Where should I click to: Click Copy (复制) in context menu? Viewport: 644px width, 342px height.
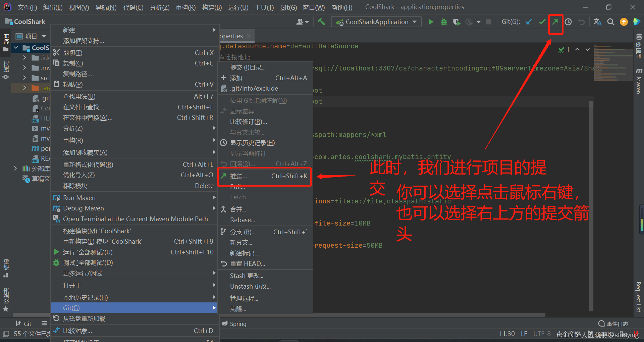135,63
